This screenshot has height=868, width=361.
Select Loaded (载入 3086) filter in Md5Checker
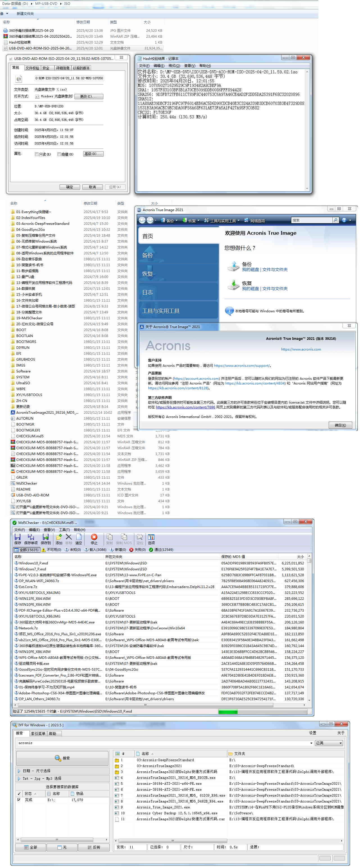point(95,550)
